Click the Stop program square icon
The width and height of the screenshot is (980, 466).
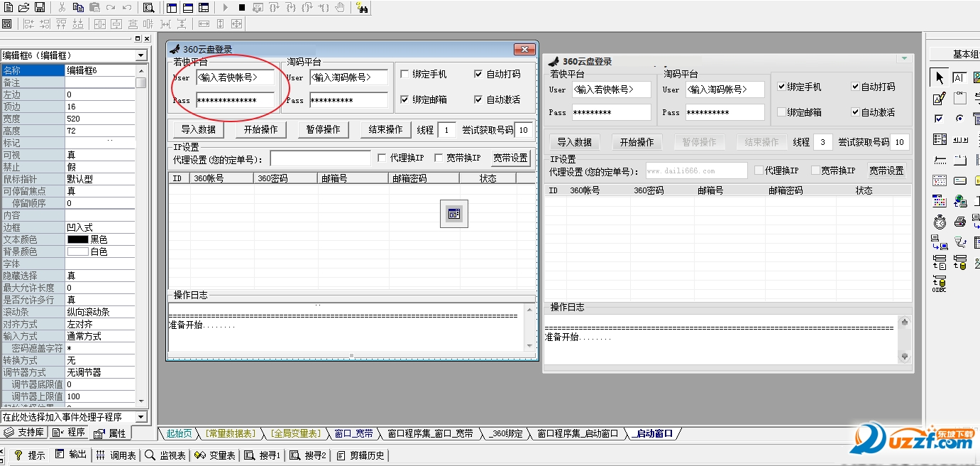pyautogui.click(x=242, y=7)
